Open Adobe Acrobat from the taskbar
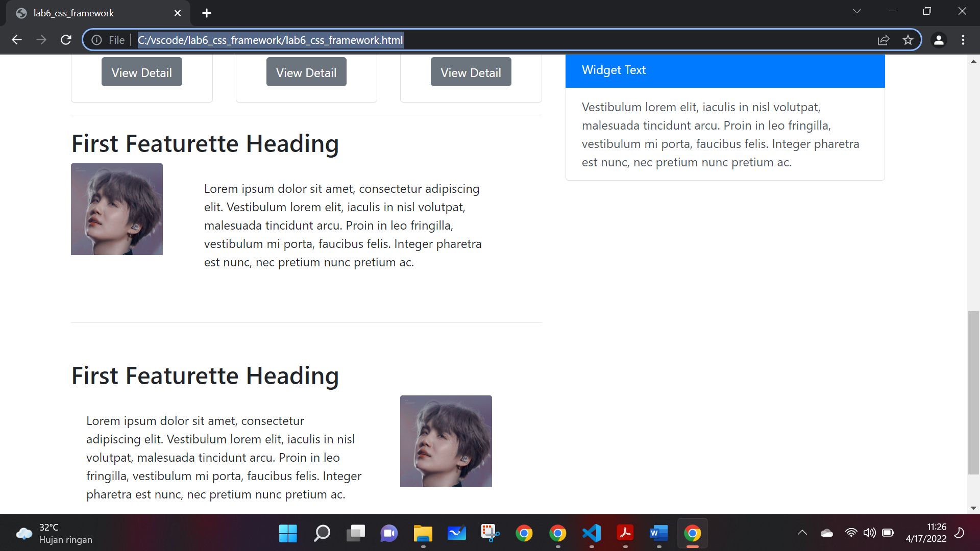 pos(625,533)
